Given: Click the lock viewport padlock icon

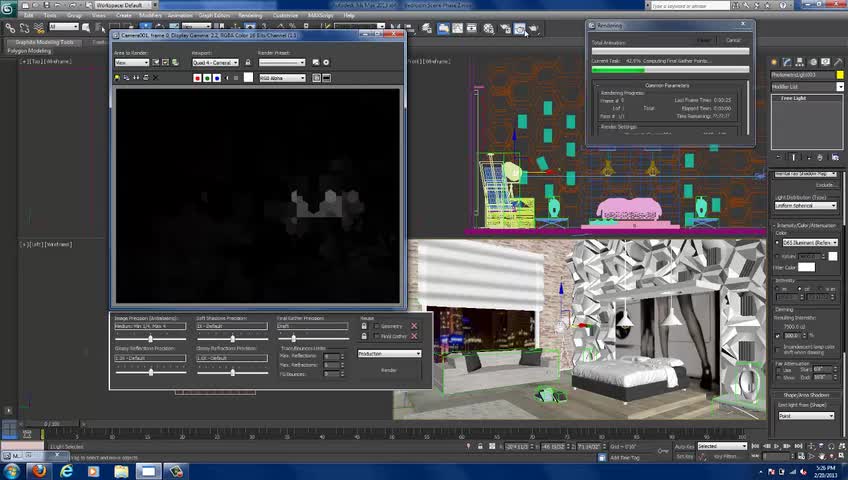Looking at the screenshot, I should (248, 62).
